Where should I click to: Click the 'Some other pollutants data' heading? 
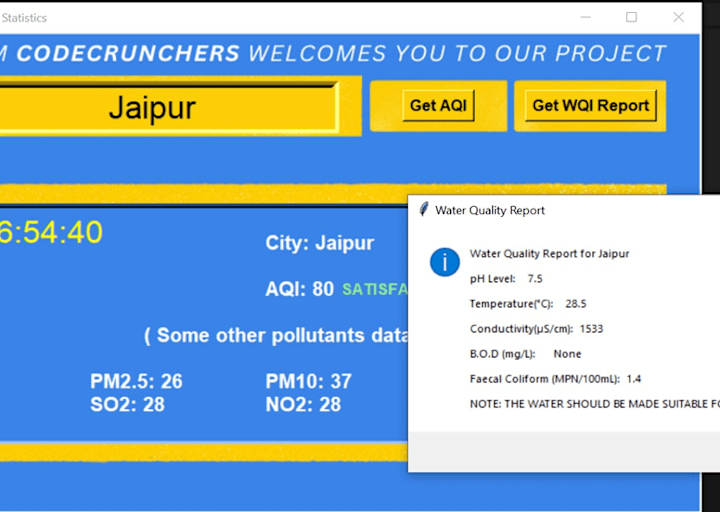pos(276,336)
